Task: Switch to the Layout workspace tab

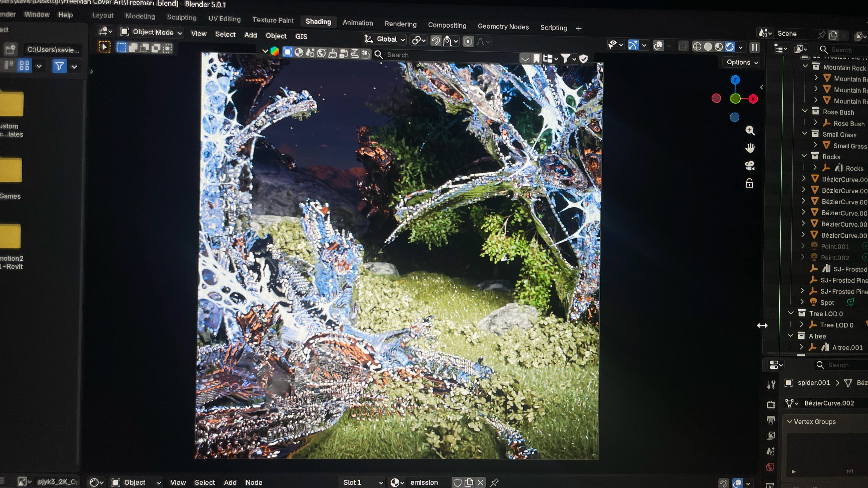Action: click(x=103, y=16)
